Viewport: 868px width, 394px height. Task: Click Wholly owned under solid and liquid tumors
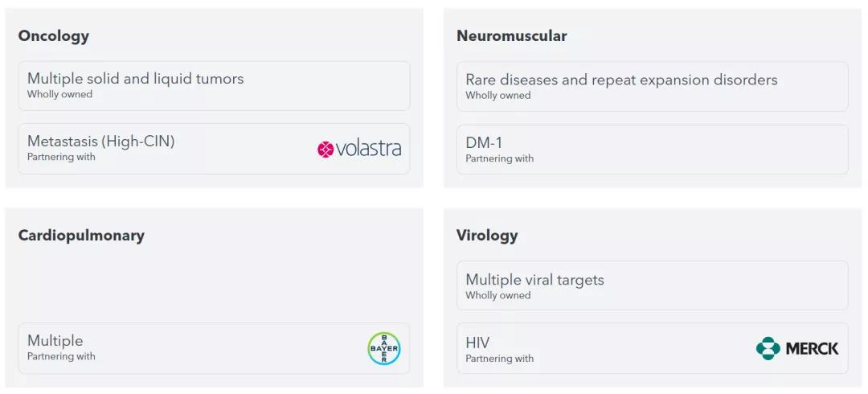[59, 95]
